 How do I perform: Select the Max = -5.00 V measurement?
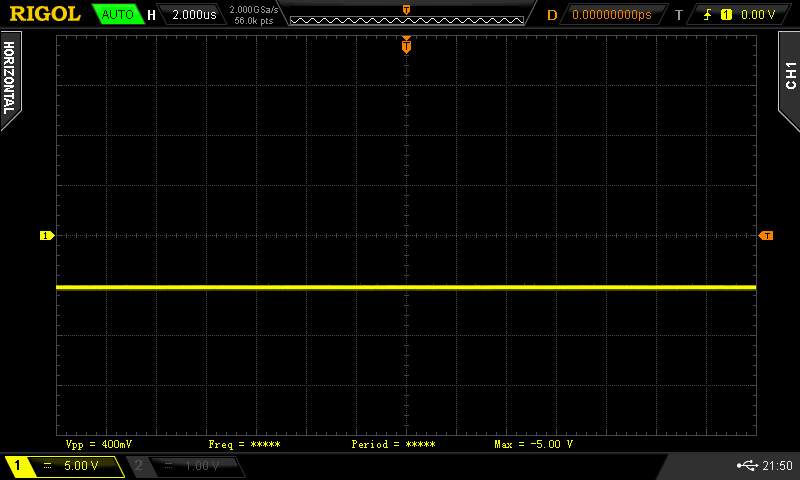click(x=534, y=444)
